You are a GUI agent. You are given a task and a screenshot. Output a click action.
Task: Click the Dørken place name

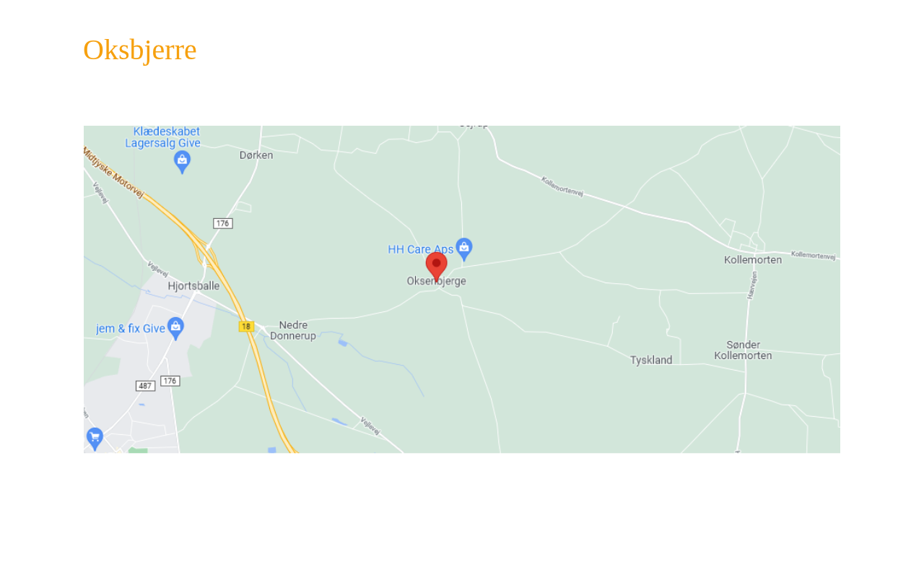pos(256,155)
